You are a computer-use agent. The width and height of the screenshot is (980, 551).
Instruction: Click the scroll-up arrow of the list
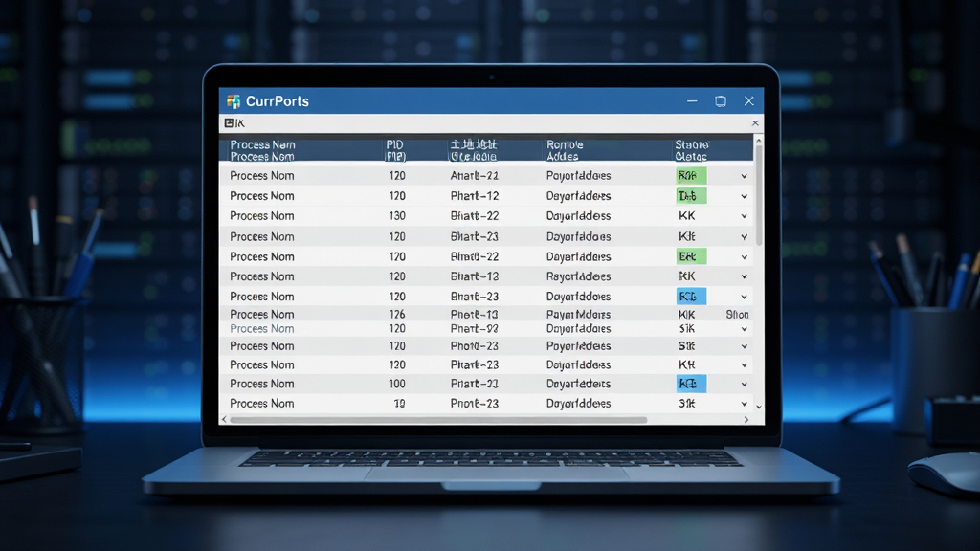tap(759, 142)
